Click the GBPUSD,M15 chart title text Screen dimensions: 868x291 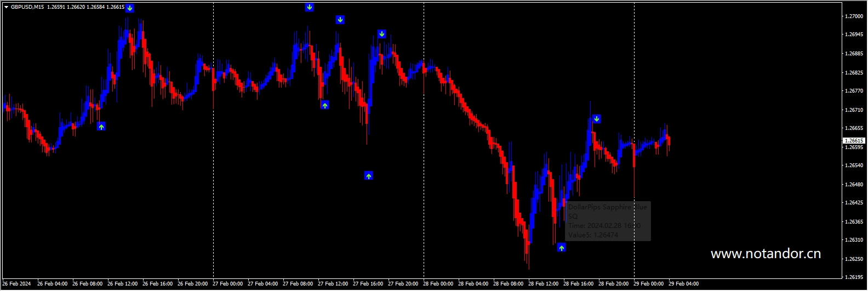[27, 7]
